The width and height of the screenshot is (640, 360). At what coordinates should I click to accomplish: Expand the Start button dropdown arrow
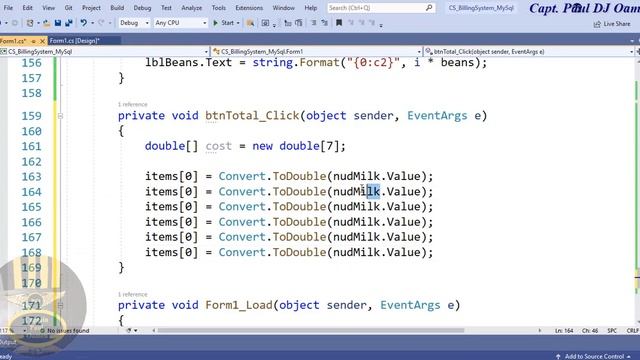[238, 23]
